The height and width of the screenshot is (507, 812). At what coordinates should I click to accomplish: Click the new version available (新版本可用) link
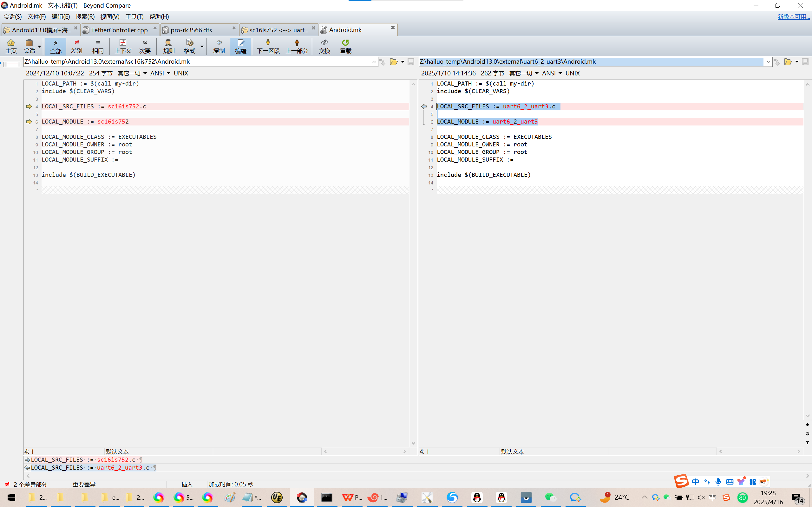(793, 17)
